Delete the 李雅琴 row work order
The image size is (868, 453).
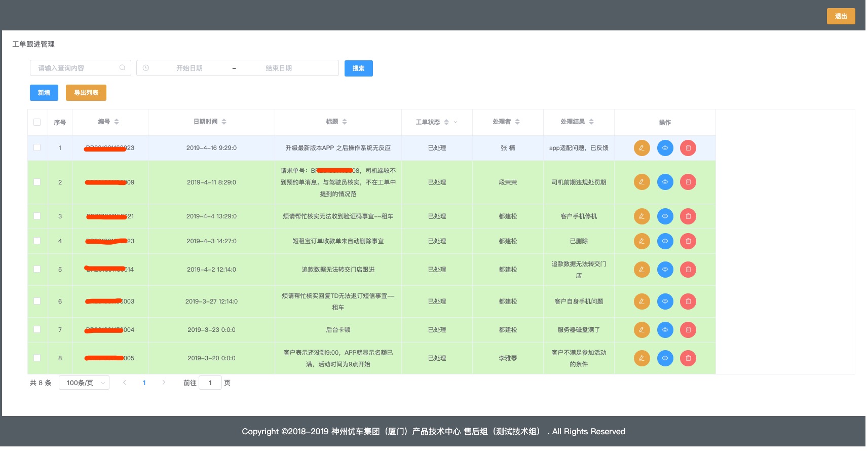(688, 358)
